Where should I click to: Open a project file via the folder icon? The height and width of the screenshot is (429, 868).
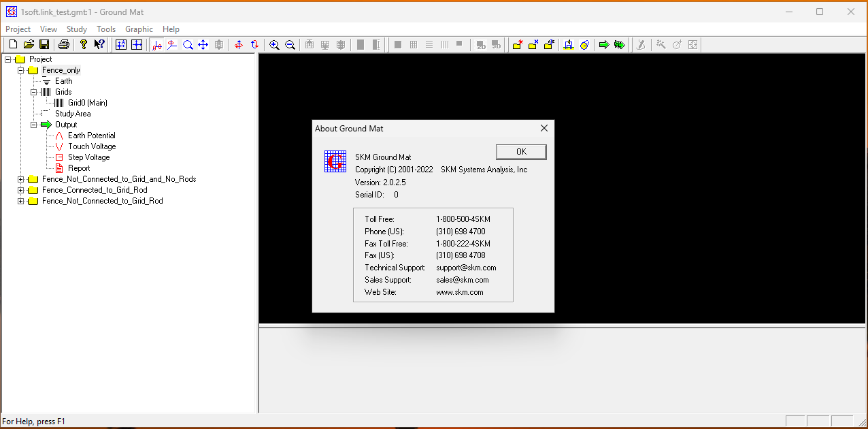[29, 45]
